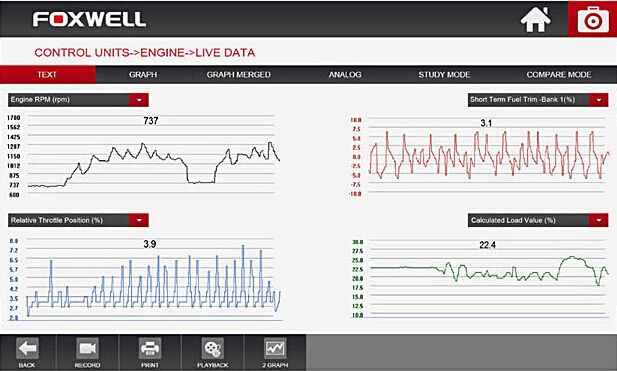Screen dimensions: 617x371
Task: Expand Relative Throttle Position dropdown
Action: click(x=139, y=220)
